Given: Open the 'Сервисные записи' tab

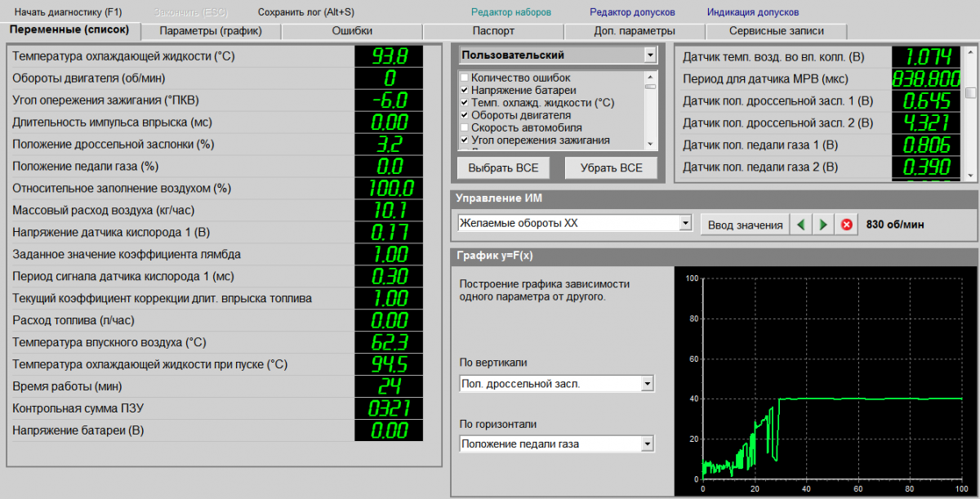Looking at the screenshot, I should pyautogui.click(x=776, y=31).
